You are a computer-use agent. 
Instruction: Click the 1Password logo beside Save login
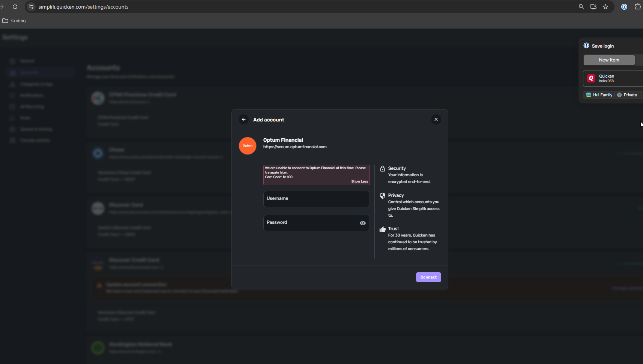pos(586,46)
